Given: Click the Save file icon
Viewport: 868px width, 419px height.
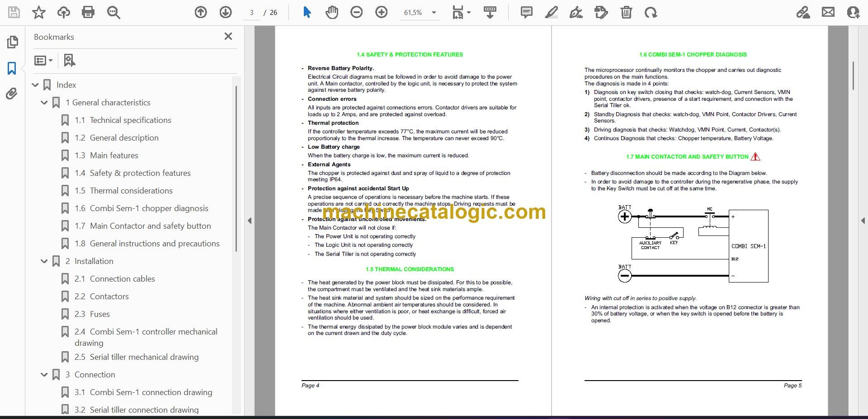Looking at the screenshot, I should (x=14, y=12).
